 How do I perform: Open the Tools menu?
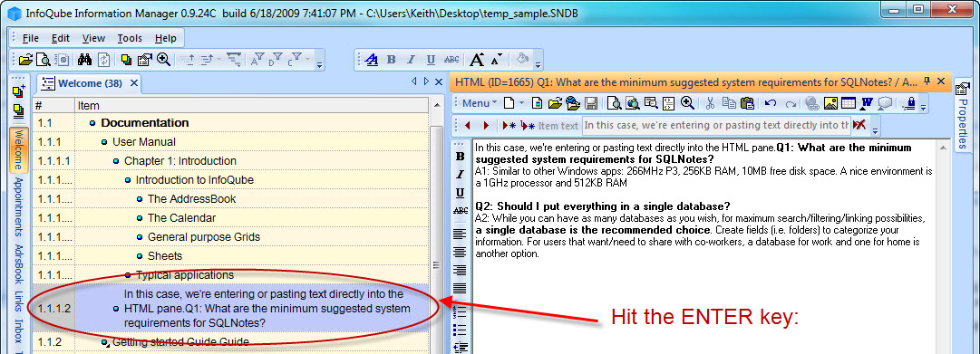coord(130,38)
